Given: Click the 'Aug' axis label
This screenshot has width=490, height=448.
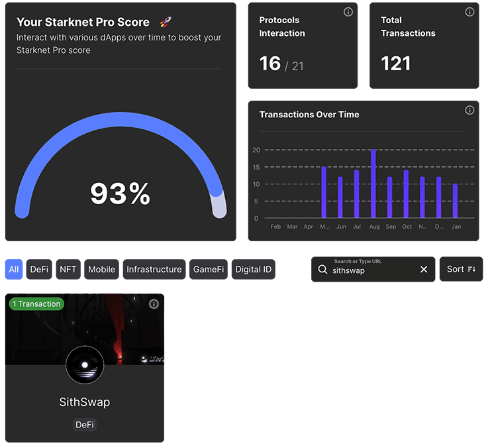Looking at the screenshot, I should click(x=374, y=227).
